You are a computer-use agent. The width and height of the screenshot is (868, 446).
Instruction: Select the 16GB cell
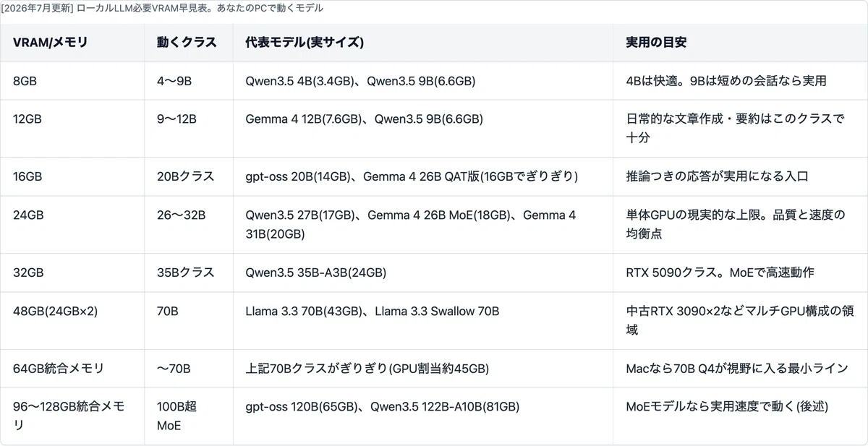72,176
